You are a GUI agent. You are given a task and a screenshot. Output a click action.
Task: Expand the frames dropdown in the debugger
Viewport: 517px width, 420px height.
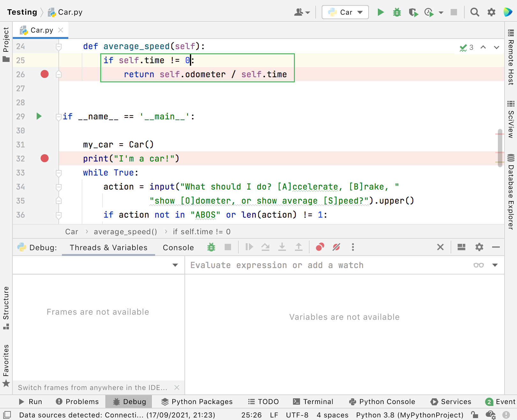coord(175,265)
